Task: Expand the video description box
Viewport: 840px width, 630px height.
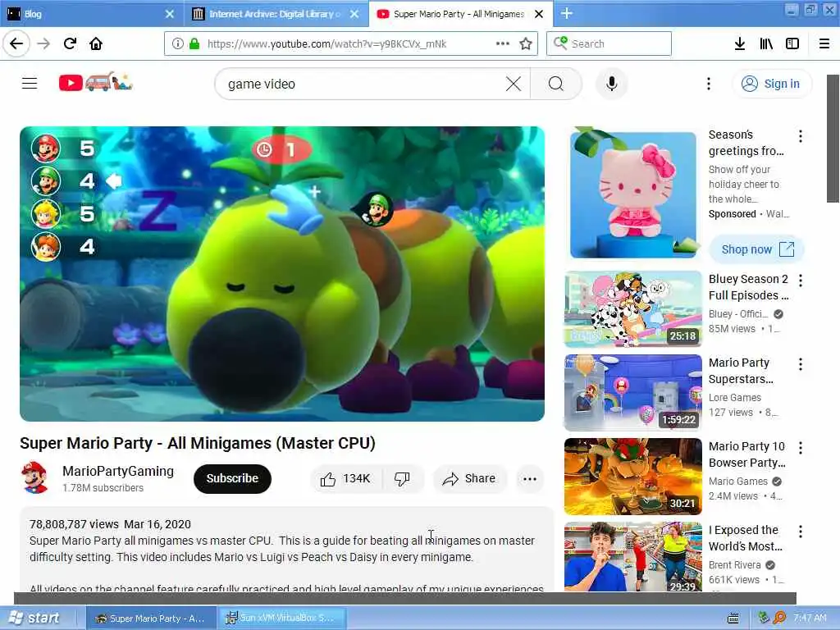Action: coord(286,549)
